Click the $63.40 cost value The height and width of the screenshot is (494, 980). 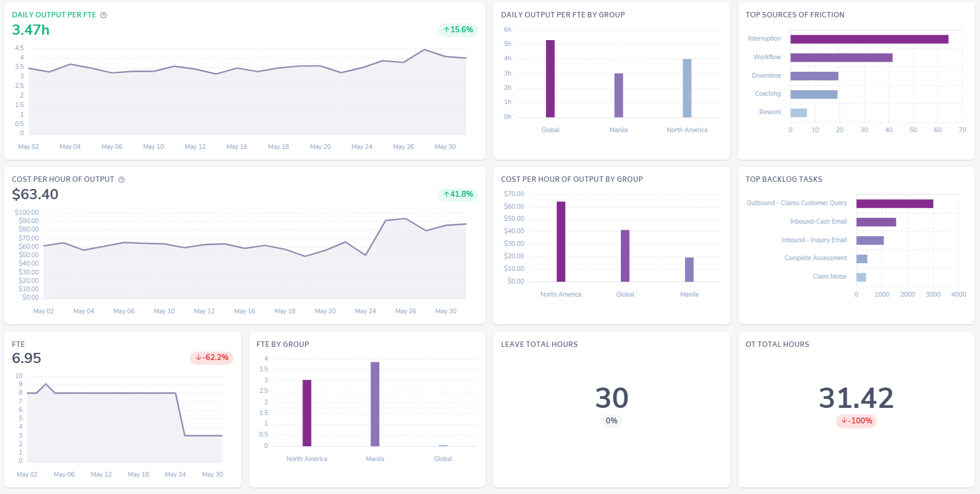(35, 194)
